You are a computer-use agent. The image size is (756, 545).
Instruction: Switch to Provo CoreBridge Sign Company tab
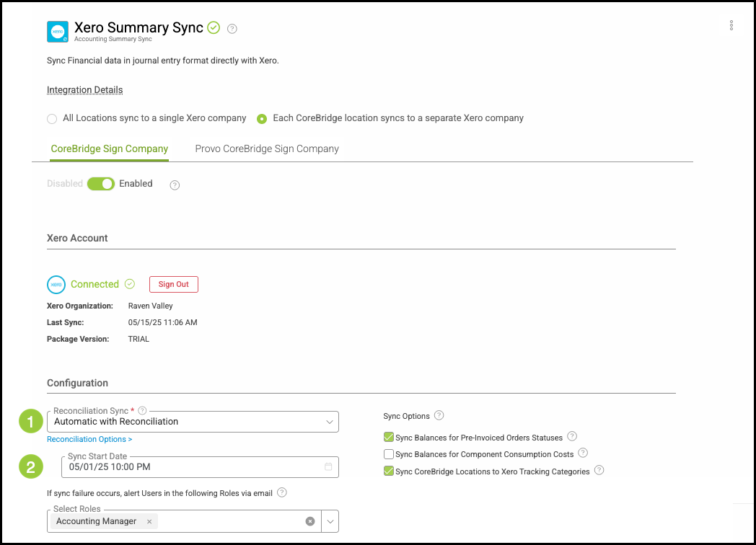point(267,149)
